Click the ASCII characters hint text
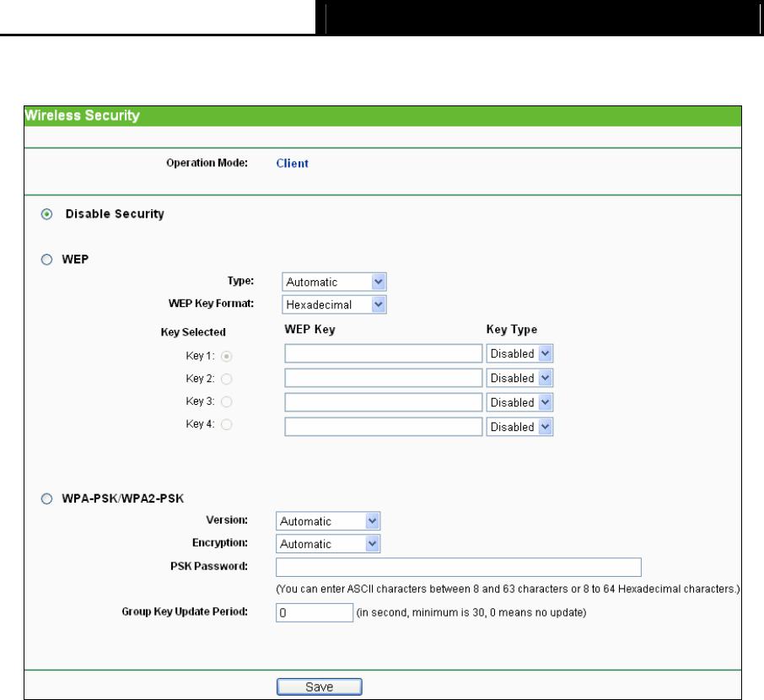764x700 pixels. (508, 589)
